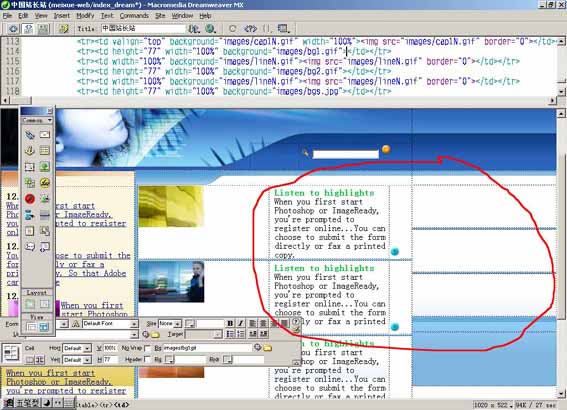Open the File menu
This screenshot has width=567, height=410.
(x=7, y=16)
